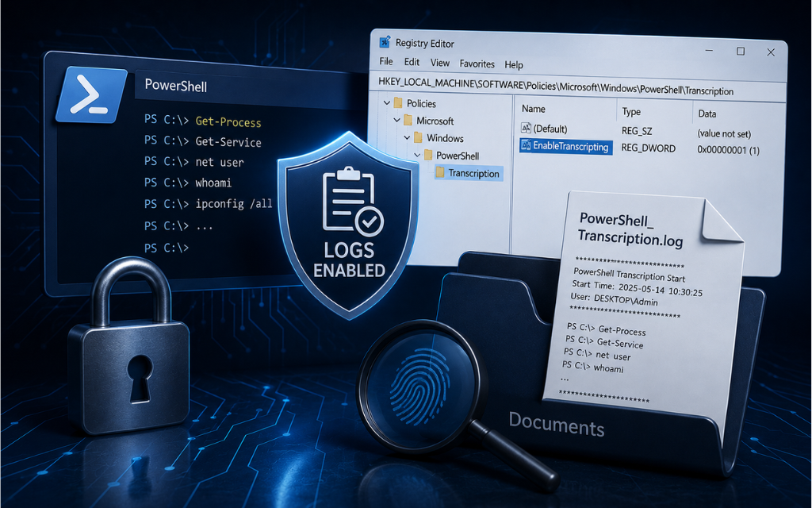Viewport: 812px width, 508px height.
Task: Select the Microsoft key in the tree
Action: pyautogui.click(x=435, y=121)
